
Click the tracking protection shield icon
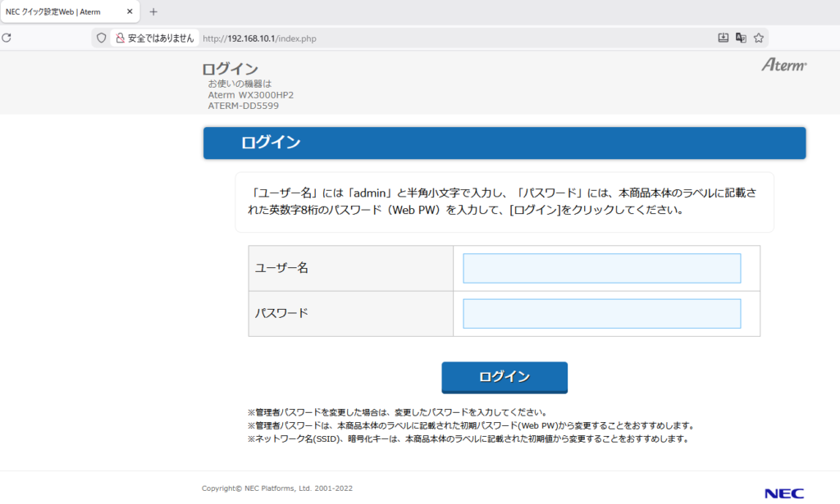(102, 38)
